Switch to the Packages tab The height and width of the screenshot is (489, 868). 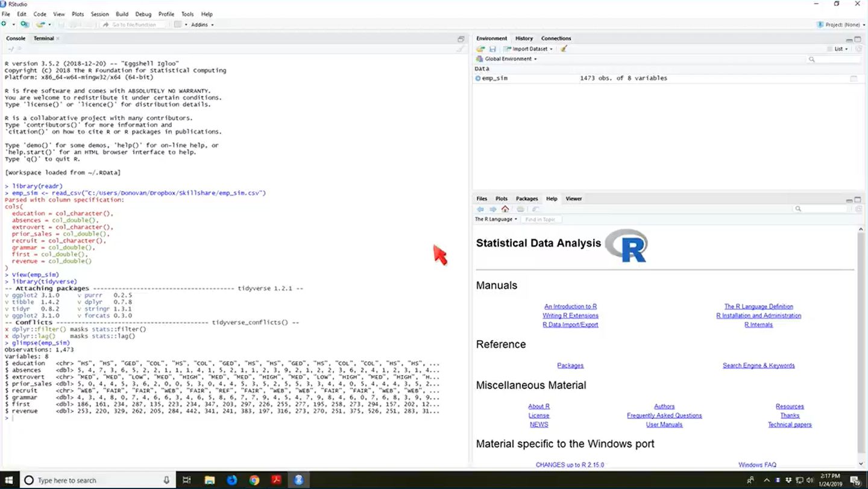(x=527, y=198)
